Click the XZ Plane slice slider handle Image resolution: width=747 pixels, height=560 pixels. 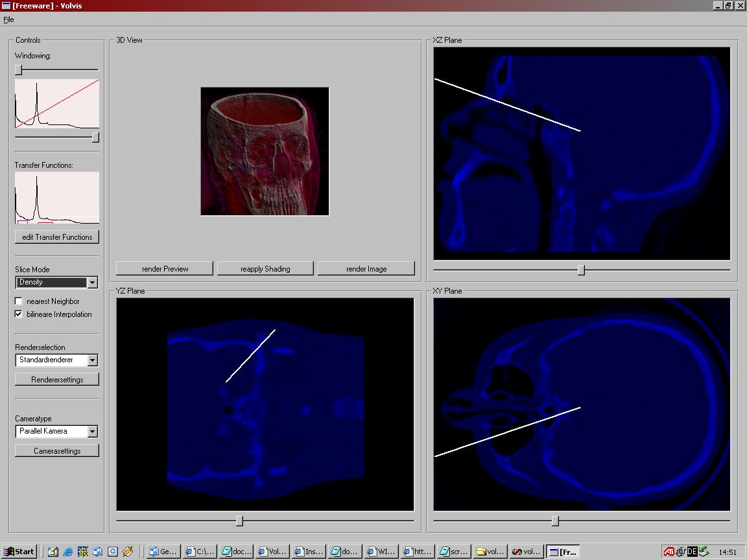(581, 270)
